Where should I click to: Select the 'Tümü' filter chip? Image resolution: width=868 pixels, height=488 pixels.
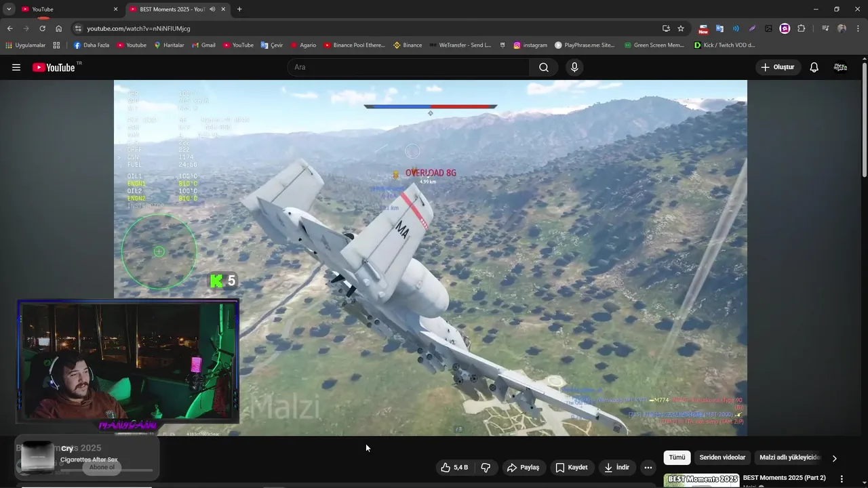tap(677, 457)
